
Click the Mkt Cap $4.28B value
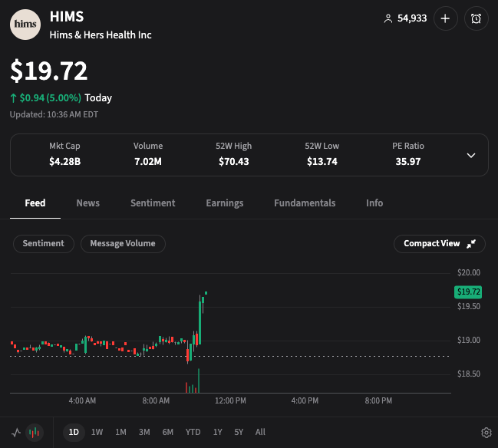[x=64, y=162]
